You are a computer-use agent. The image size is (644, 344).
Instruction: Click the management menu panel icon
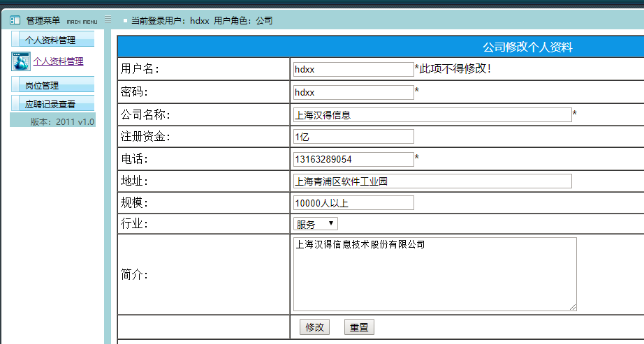(15, 20)
